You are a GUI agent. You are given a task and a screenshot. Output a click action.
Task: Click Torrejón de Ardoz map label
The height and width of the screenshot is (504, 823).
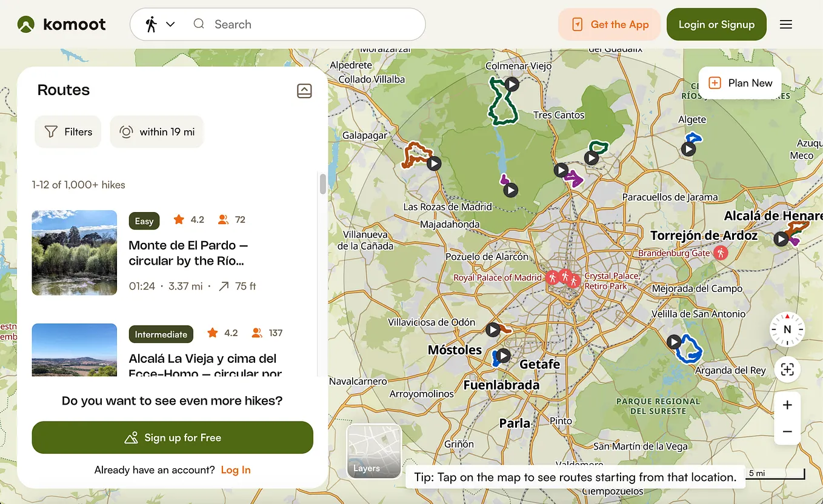coord(704,235)
